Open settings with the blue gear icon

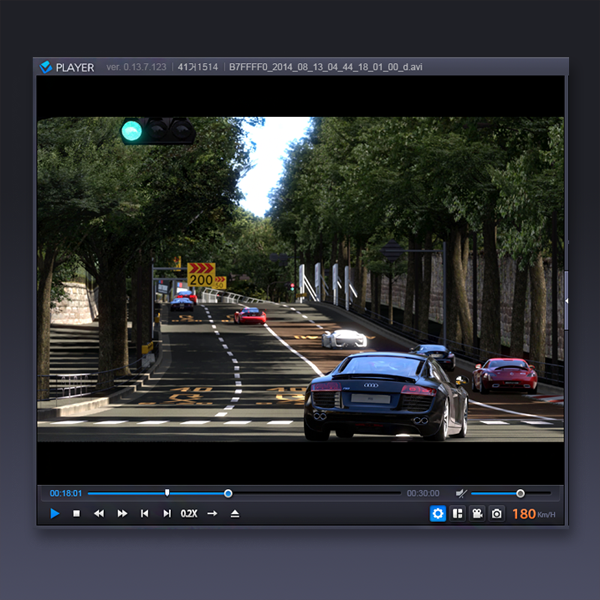pyautogui.click(x=438, y=514)
